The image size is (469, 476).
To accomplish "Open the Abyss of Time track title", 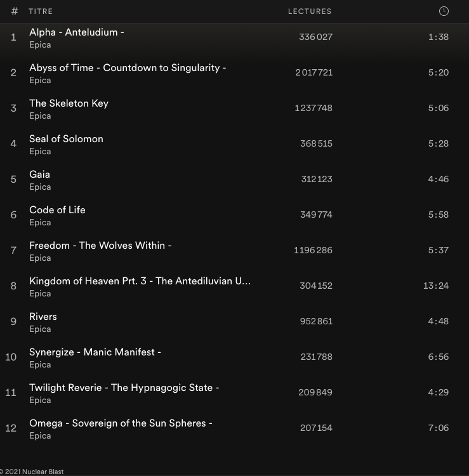I will click(127, 68).
